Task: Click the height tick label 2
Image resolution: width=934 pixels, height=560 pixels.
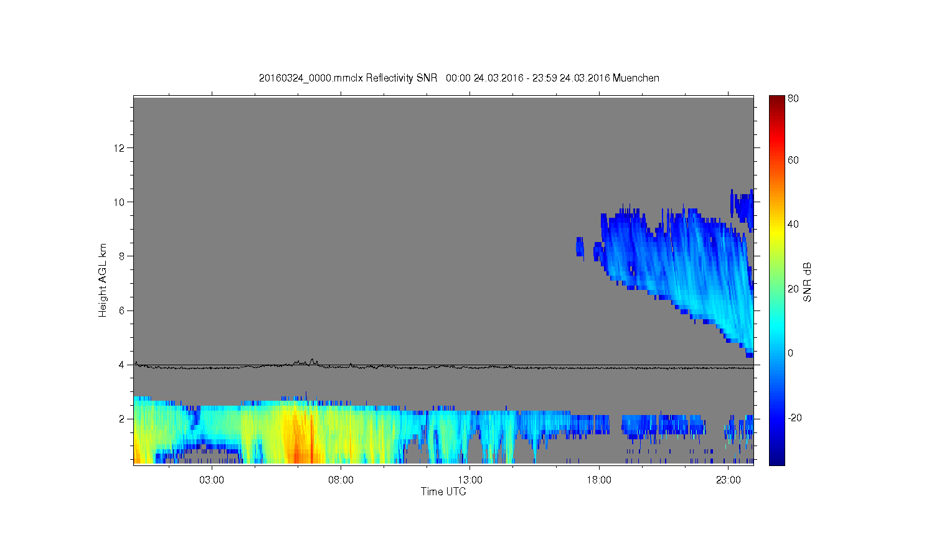Action: (123, 419)
